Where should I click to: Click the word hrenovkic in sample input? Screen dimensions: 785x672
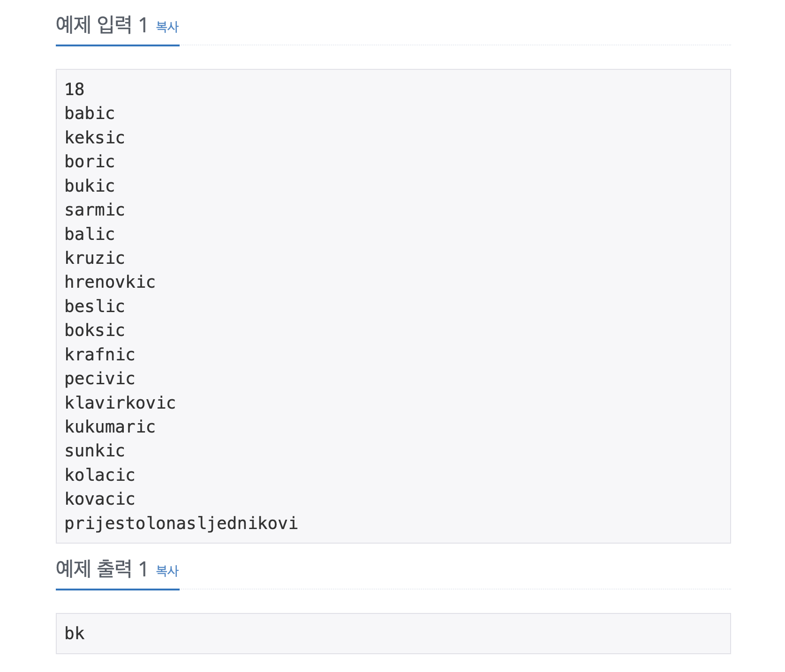coord(110,282)
